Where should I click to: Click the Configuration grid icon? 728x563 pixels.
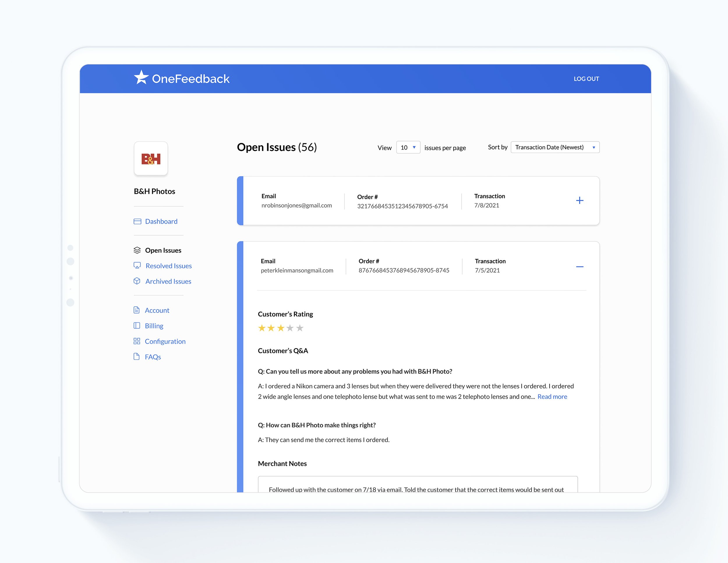coord(137,341)
